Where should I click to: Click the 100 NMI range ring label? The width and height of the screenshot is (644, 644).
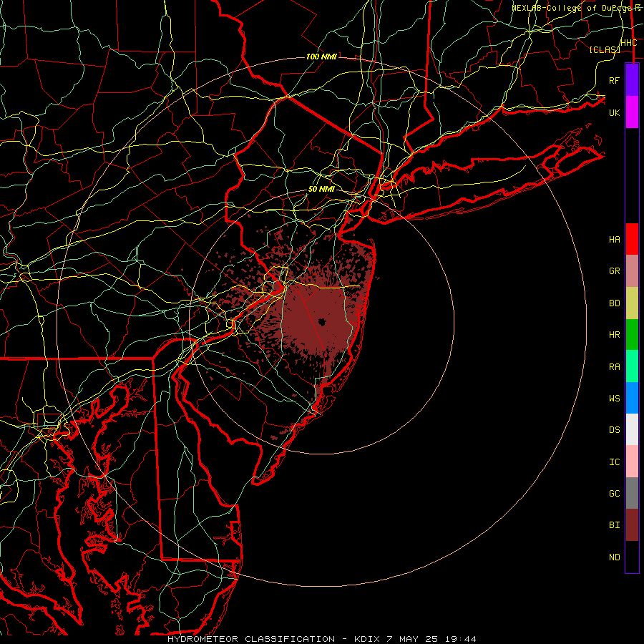321,57
